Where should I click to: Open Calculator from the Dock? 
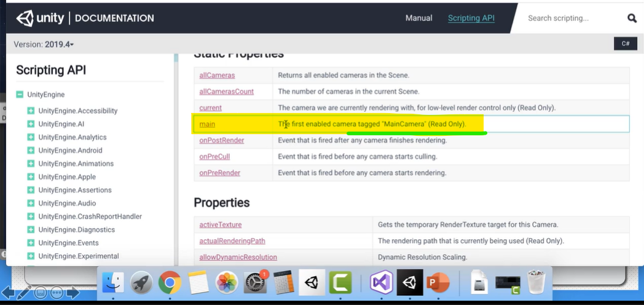[x=284, y=283]
